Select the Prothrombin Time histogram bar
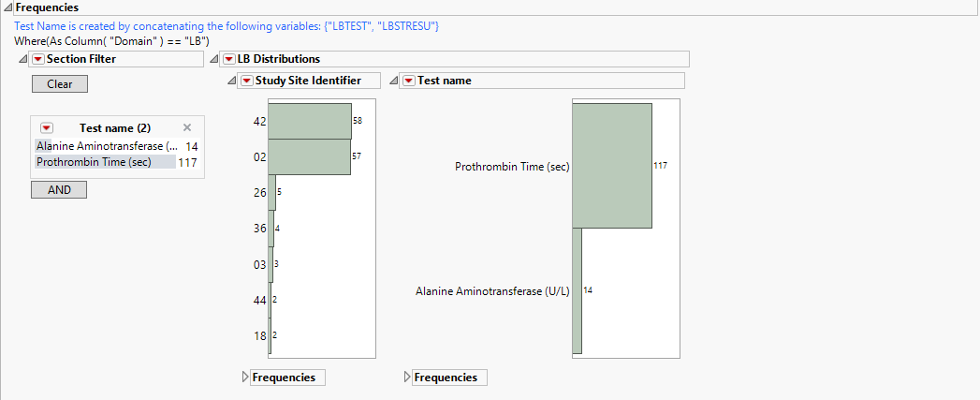 point(611,166)
